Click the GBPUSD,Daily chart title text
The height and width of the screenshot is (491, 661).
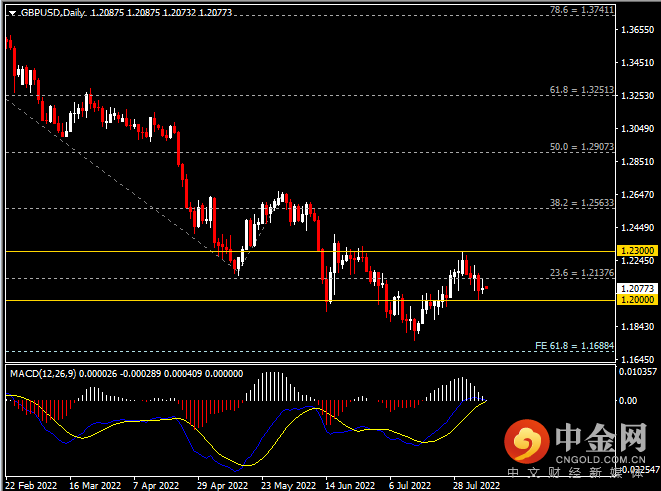(53, 13)
